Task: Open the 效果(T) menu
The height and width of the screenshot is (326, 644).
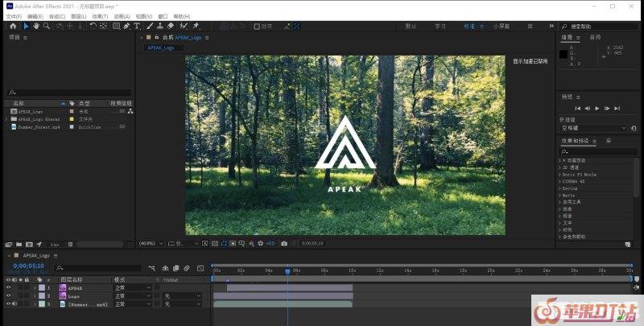Action: pyautogui.click(x=100, y=16)
